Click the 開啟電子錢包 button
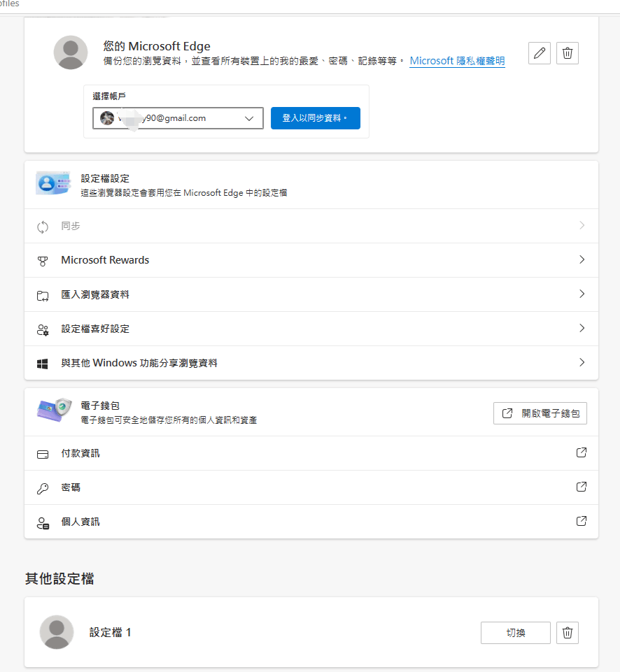 coord(540,413)
